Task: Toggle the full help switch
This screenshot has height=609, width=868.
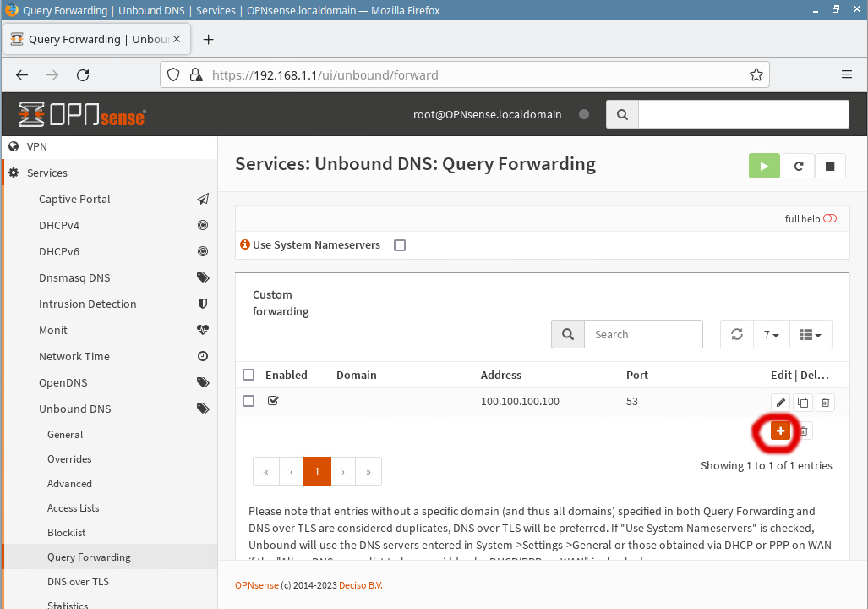Action: (x=830, y=219)
